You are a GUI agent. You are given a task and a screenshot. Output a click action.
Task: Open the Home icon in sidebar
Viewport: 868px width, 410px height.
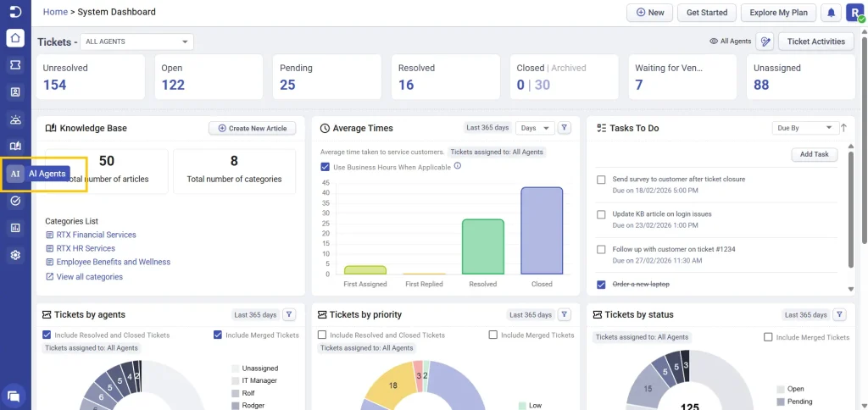coord(15,38)
